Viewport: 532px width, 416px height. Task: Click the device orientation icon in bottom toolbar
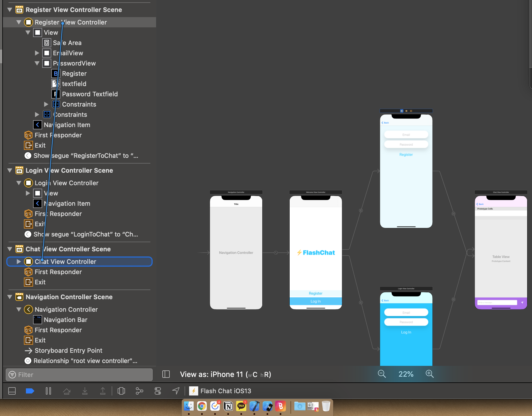pos(121,391)
